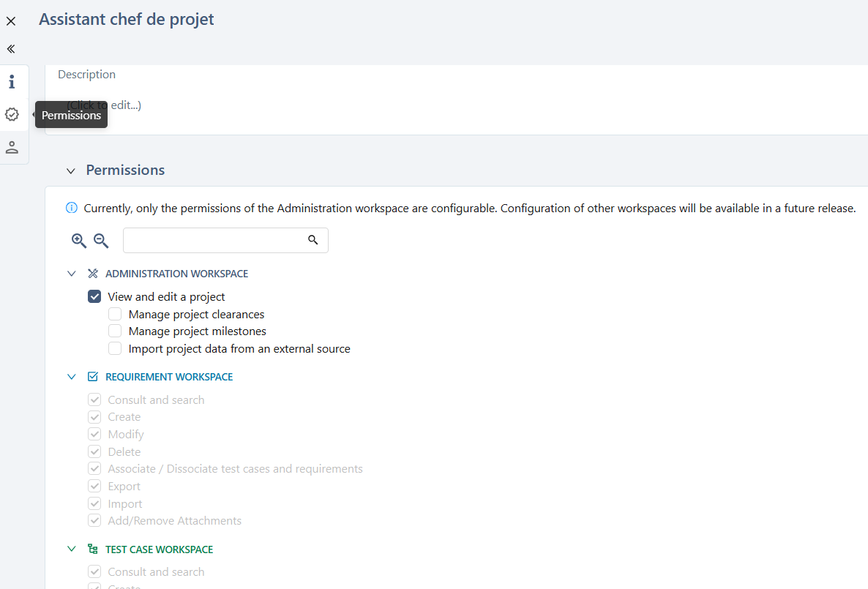This screenshot has width=868, height=589.
Task: Click the zoom out magnifier icon
Action: pyautogui.click(x=100, y=241)
